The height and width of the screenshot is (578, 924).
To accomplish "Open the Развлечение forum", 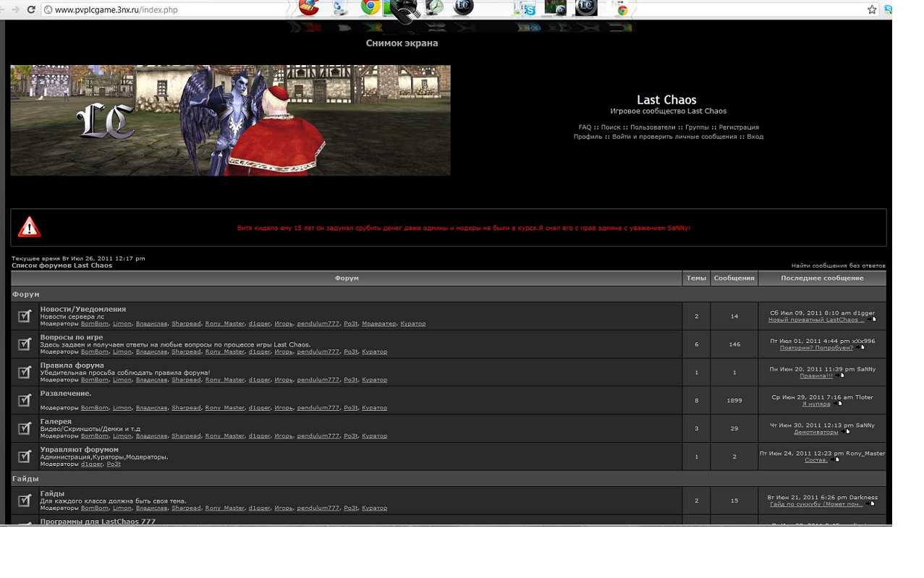I will [66, 394].
